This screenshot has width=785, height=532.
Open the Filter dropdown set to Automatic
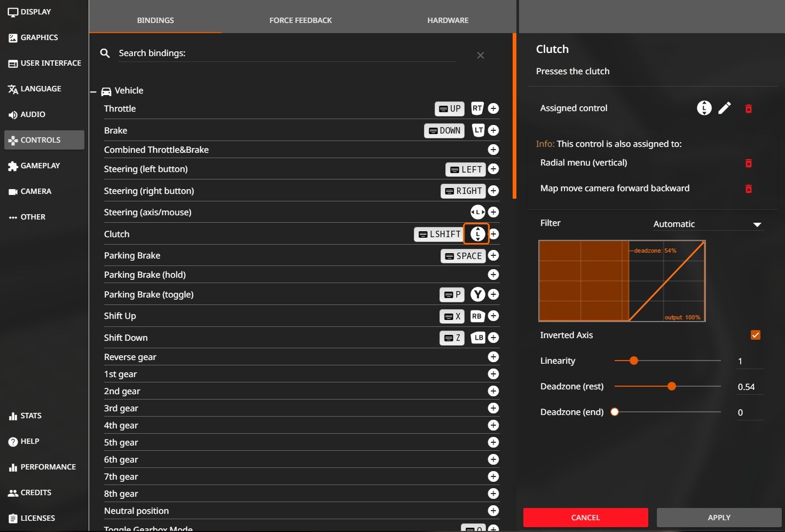[708, 224]
